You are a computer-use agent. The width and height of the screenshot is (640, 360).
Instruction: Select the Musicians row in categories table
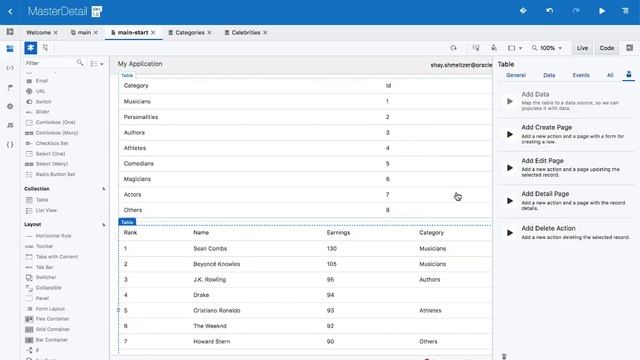[x=305, y=101]
